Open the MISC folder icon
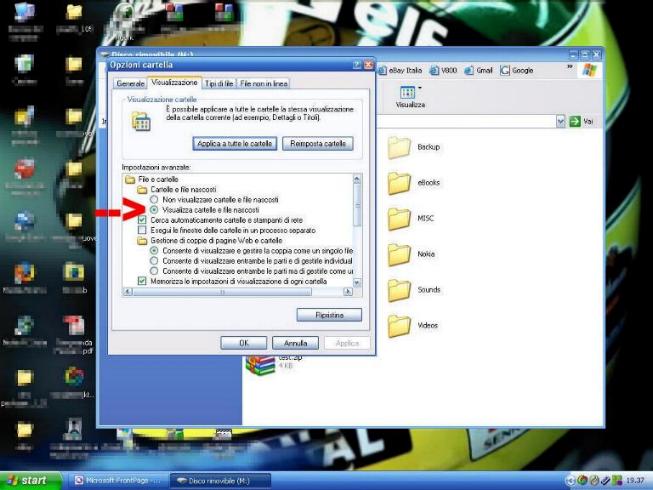Screen dimensions: 653x490 399,219
